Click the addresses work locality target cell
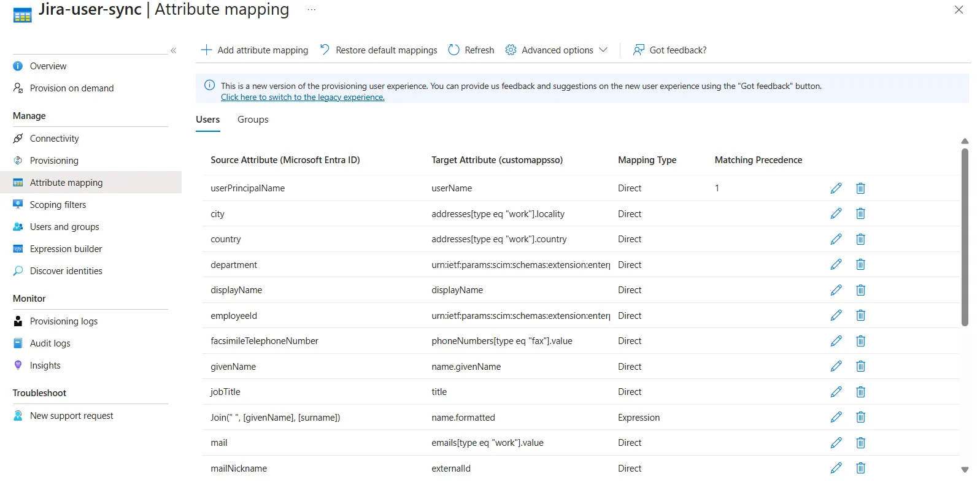Viewport: 980px width, 490px height. [498, 214]
